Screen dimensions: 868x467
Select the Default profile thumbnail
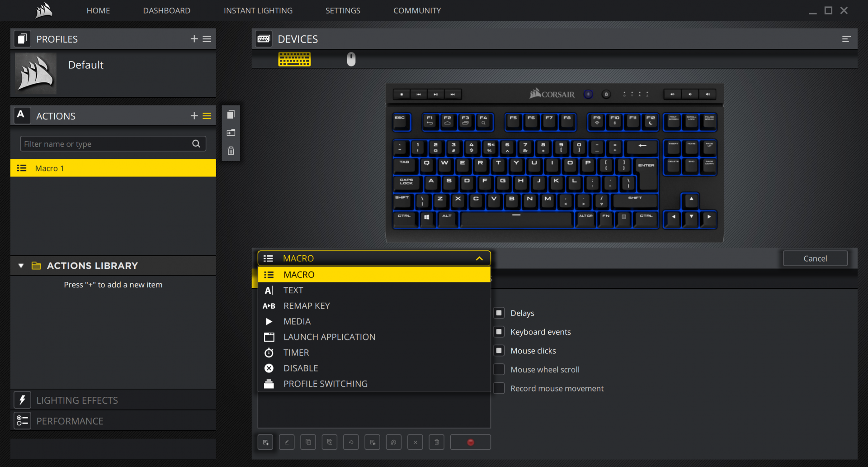(36, 73)
